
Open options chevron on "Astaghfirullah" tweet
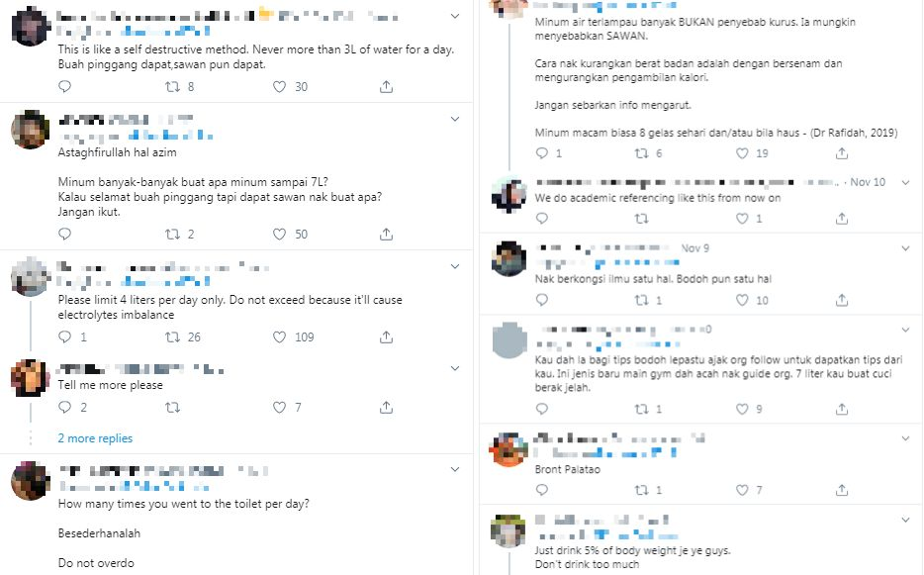point(455,120)
